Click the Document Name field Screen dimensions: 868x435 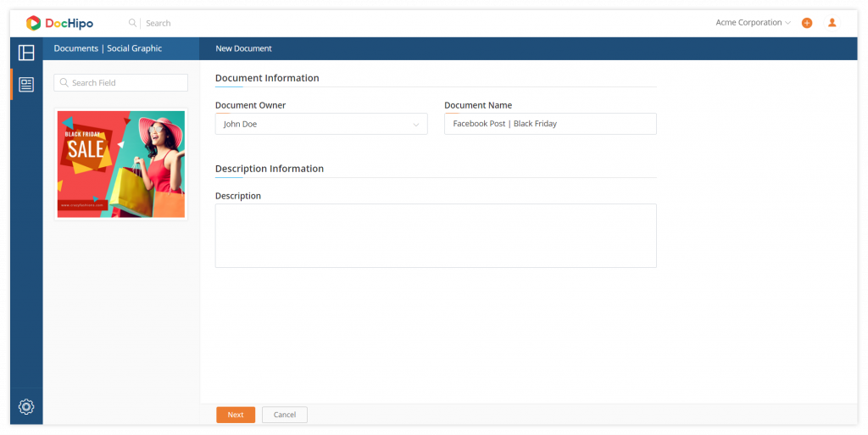coord(550,124)
